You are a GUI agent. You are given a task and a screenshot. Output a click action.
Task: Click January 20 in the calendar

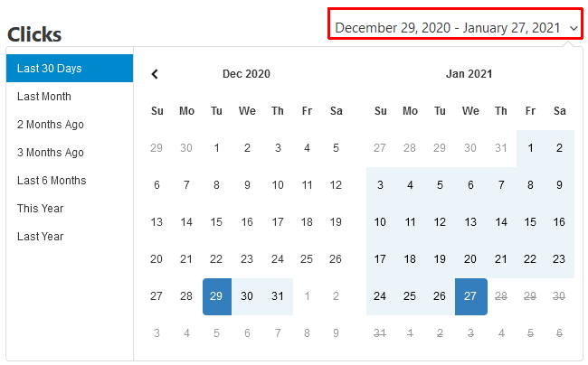click(x=470, y=259)
